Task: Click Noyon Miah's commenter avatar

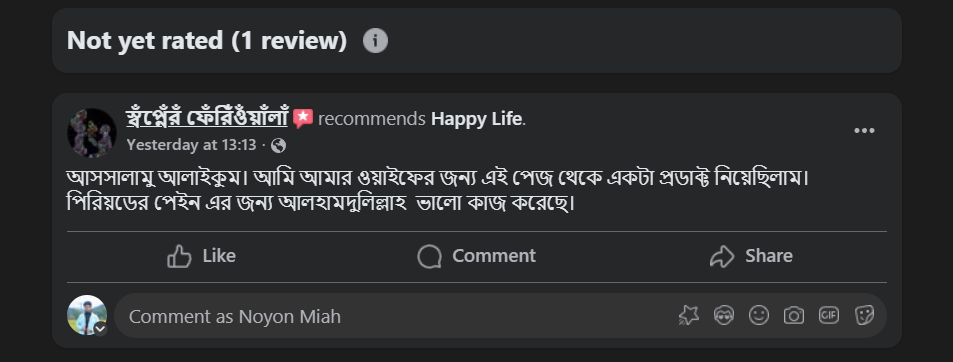Action: coord(87,315)
